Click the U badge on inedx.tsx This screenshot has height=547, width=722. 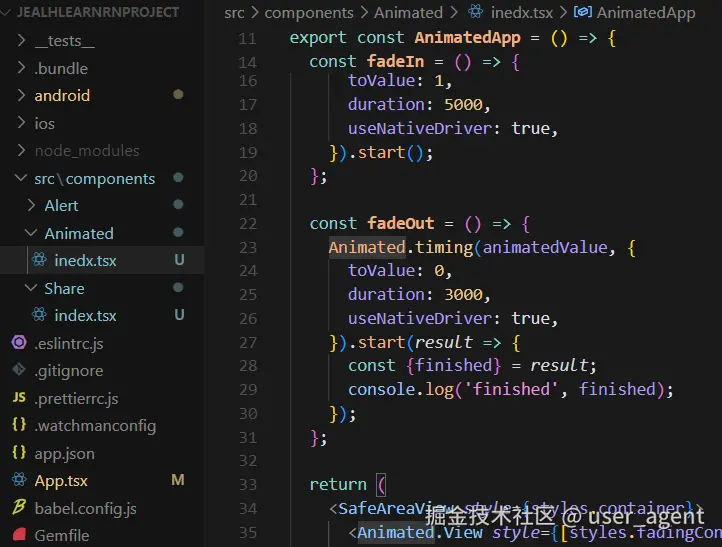179,260
